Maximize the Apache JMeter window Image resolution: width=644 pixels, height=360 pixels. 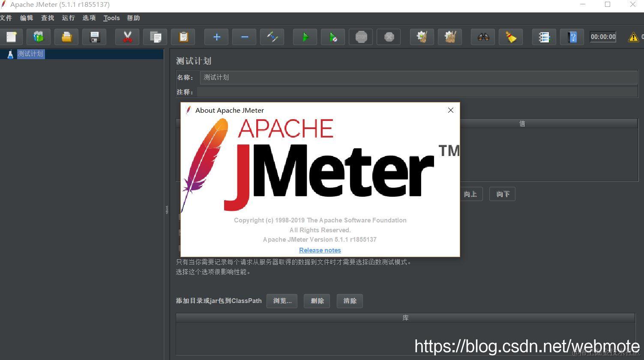click(x=608, y=4)
